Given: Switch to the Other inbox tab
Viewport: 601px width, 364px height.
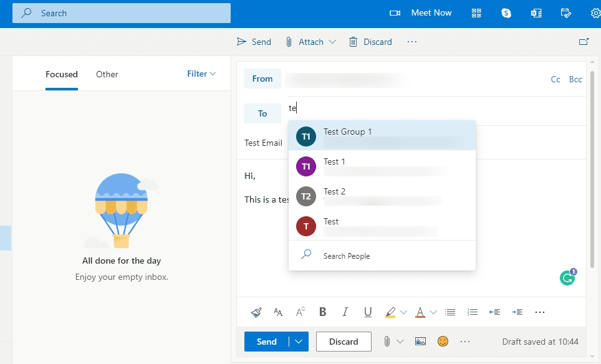Looking at the screenshot, I should tap(107, 74).
